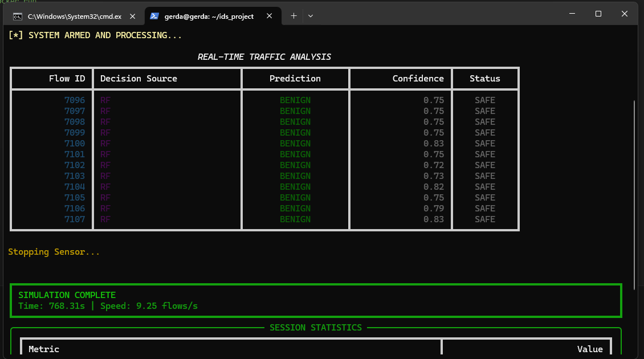Select the gerda@gerda: ~/ids_project tab
Image resolution: width=644 pixels, height=359 pixels.
tap(209, 17)
